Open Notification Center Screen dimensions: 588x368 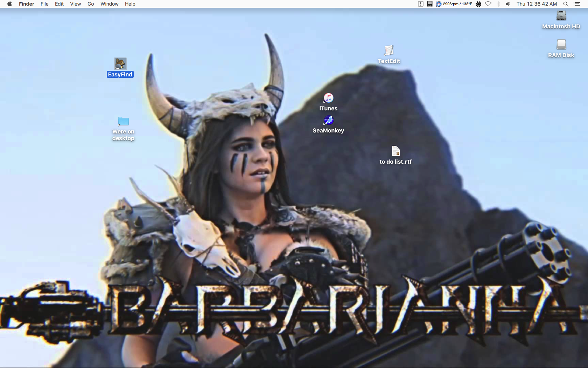577,4
